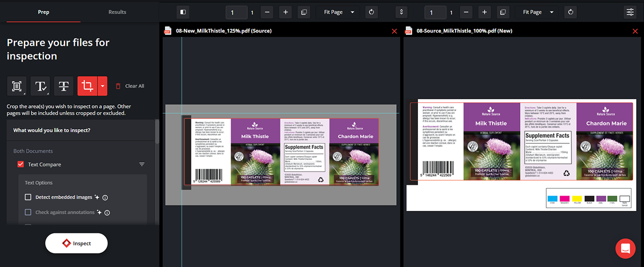Rotate the New document
Image resolution: width=644 pixels, height=267 pixels.
tap(570, 12)
